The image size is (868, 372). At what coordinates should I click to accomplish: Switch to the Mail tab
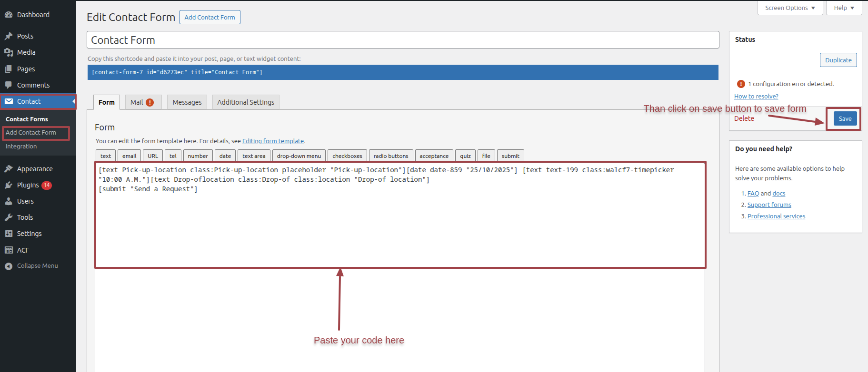[142, 102]
